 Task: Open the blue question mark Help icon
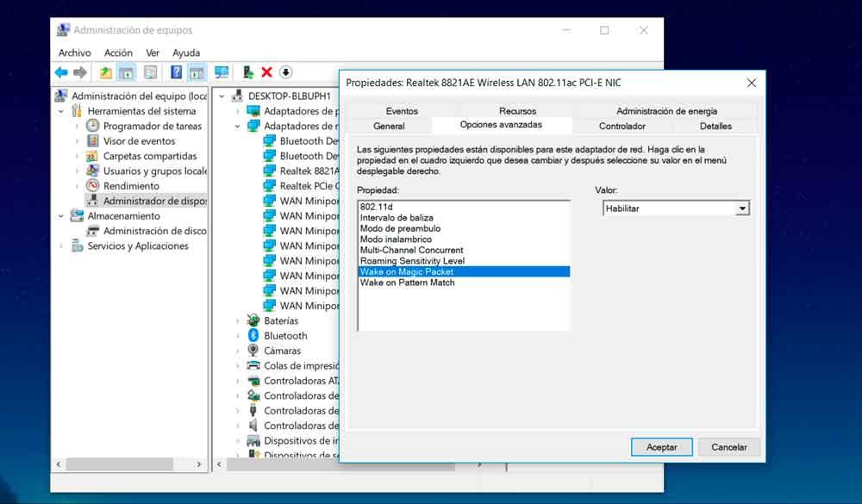point(176,72)
